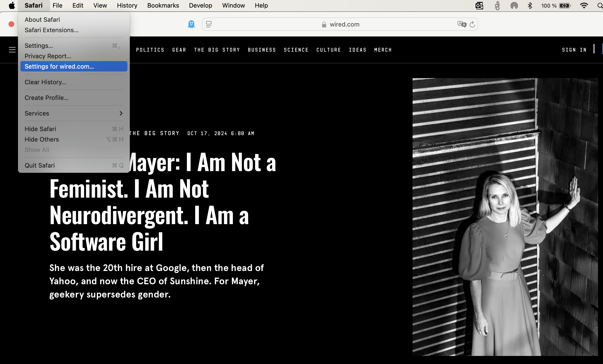Open the Develop menu
The width and height of the screenshot is (603, 364).
200,5
